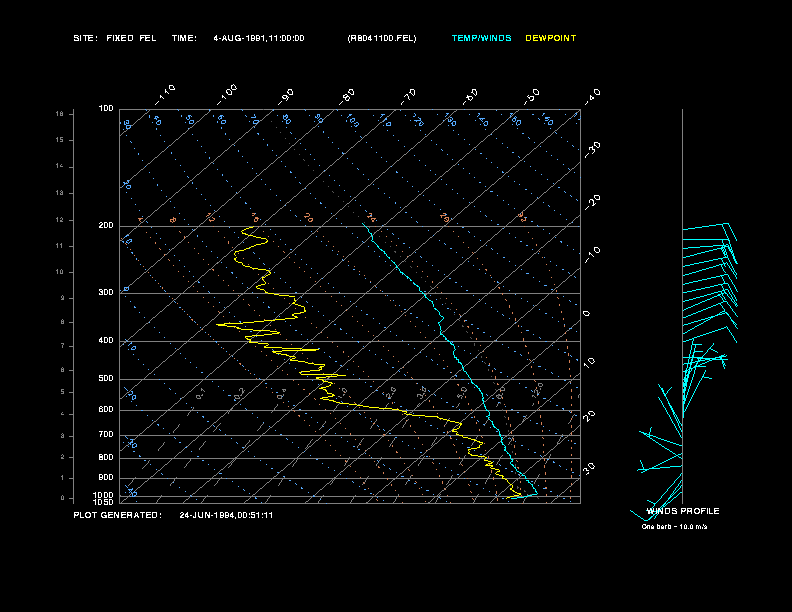Image resolution: width=792 pixels, height=612 pixels.
Task: Click the SITE: FIXED FEL text
Action: (115, 38)
